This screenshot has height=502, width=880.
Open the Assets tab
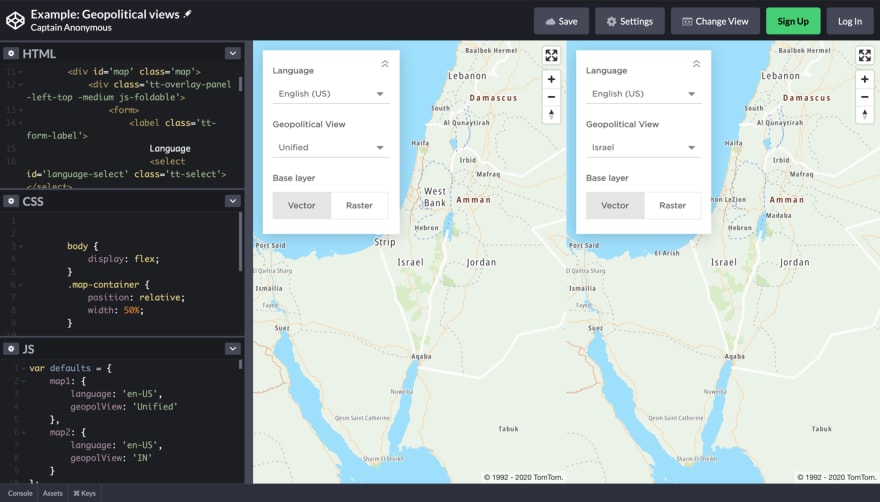[53, 494]
